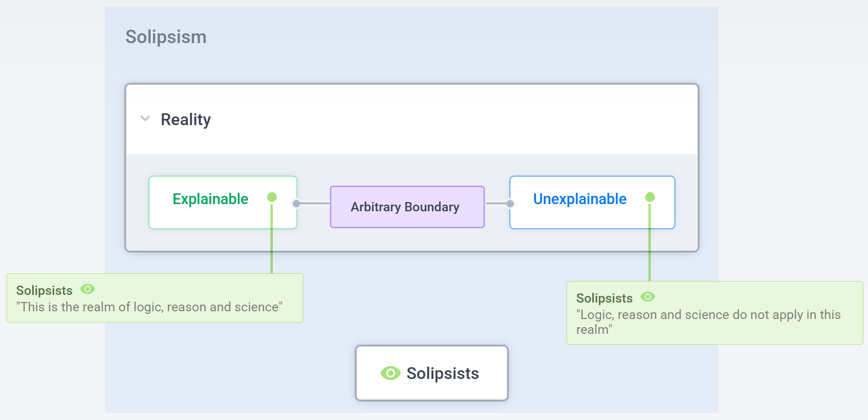Click the Reality header title
The height and width of the screenshot is (420, 868).
[x=186, y=119]
